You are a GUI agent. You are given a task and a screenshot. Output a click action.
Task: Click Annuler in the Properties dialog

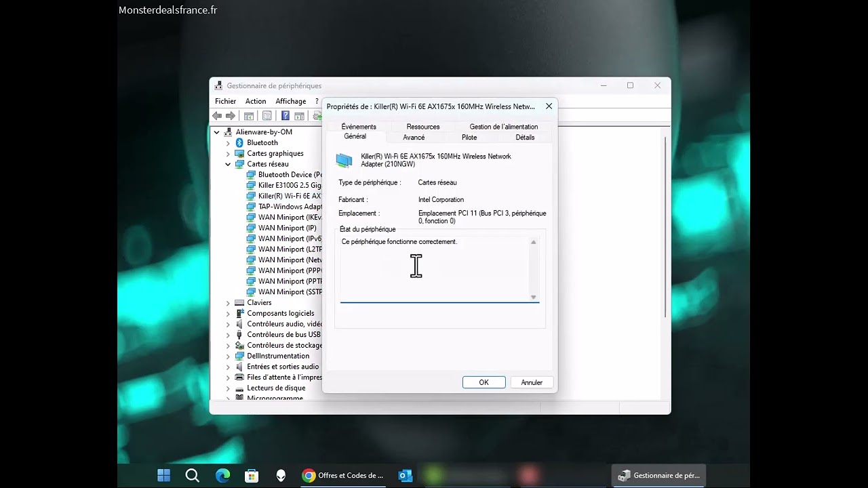click(532, 382)
